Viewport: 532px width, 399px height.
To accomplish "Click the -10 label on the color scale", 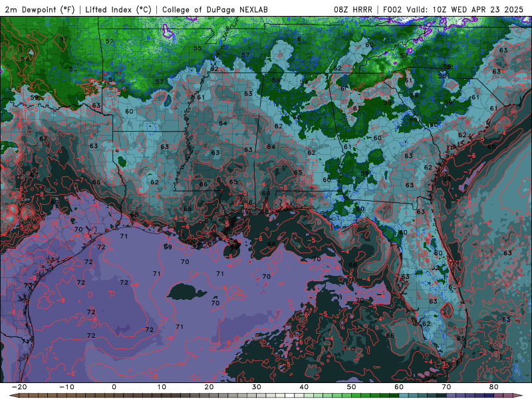I will pos(66,387).
